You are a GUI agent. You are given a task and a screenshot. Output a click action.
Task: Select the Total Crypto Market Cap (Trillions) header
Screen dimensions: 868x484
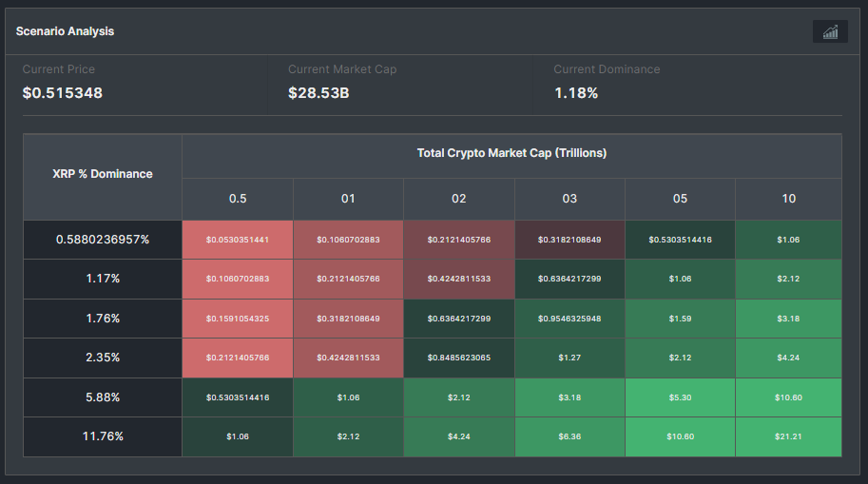pos(511,156)
